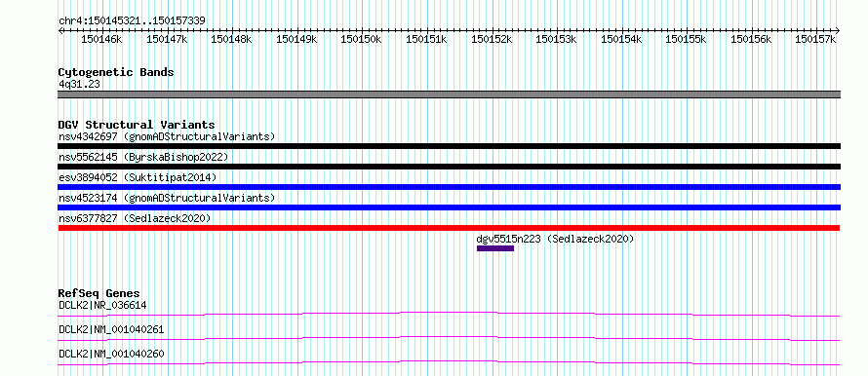Screen dimensions: 868x376
Task: Click the short purple dgv5515n223 variant bar
Action: coord(495,248)
